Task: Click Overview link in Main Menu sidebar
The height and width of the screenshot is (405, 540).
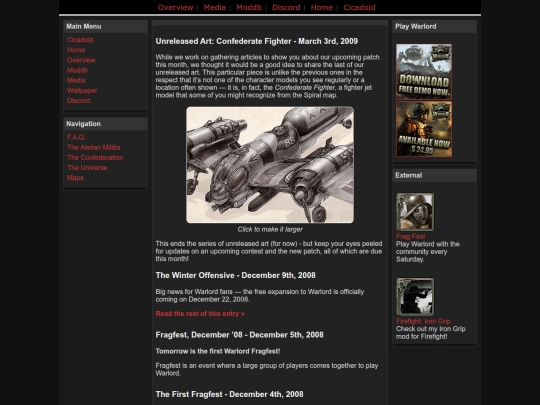Action: pyautogui.click(x=81, y=60)
